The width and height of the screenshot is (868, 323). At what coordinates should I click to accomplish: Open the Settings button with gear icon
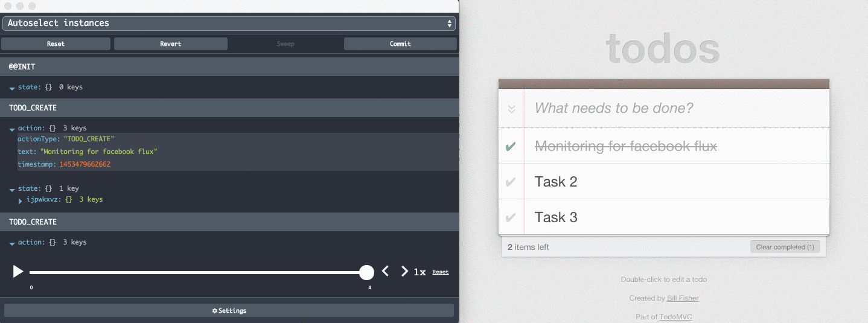(229, 310)
